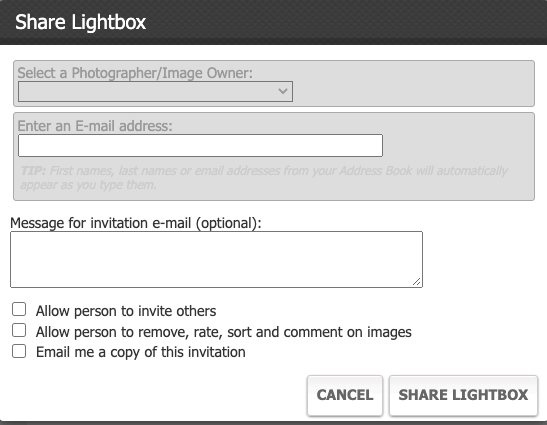Open the Photographer/Image Owner dropdown

click(x=155, y=91)
